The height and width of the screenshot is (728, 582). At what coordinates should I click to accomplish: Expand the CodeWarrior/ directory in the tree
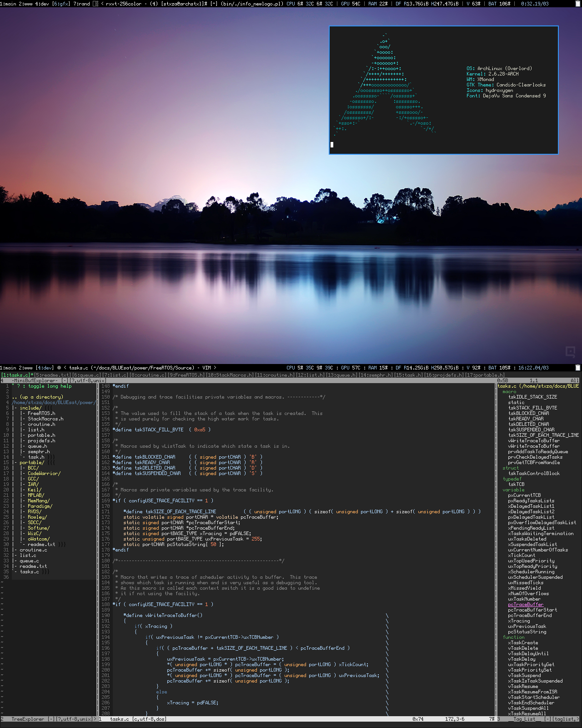coord(44,474)
